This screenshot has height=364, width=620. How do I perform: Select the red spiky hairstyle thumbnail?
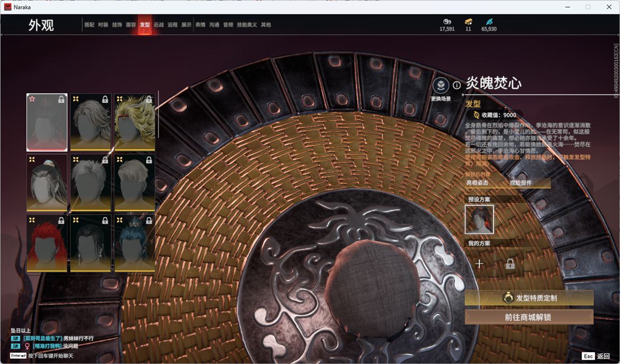coord(47,244)
